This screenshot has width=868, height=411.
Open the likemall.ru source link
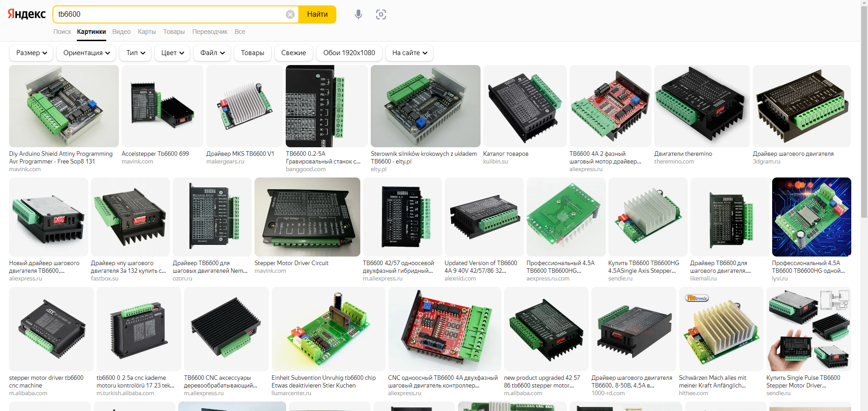point(703,278)
